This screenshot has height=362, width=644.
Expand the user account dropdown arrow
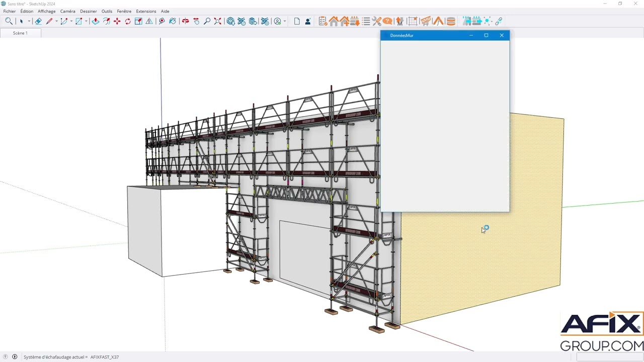pyautogui.click(x=285, y=21)
